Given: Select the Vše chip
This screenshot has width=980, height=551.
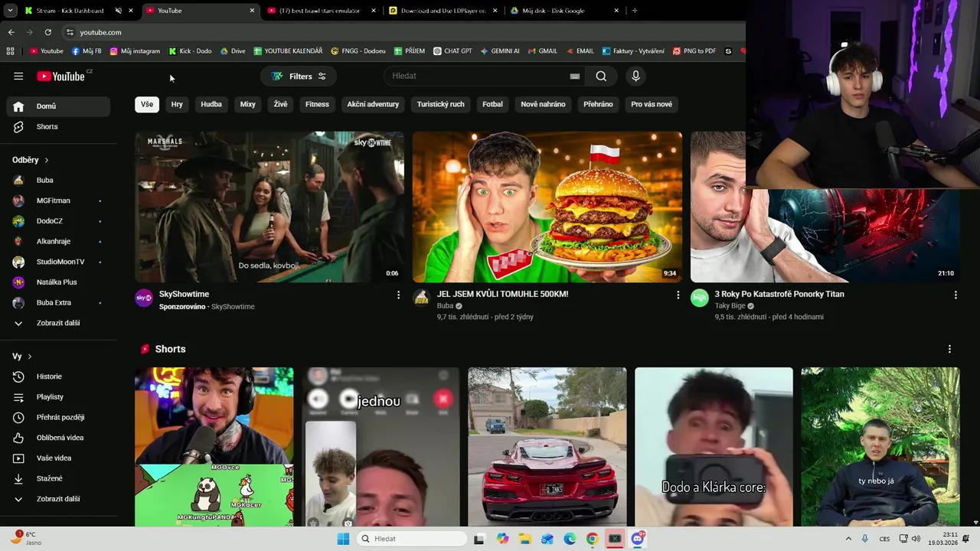Looking at the screenshot, I should pyautogui.click(x=147, y=104).
